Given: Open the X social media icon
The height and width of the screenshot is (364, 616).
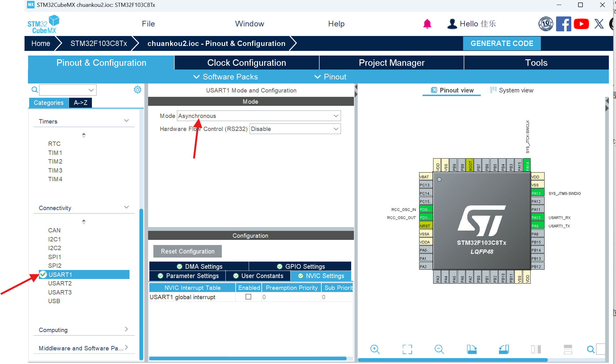Looking at the screenshot, I should pyautogui.click(x=599, y=24).
